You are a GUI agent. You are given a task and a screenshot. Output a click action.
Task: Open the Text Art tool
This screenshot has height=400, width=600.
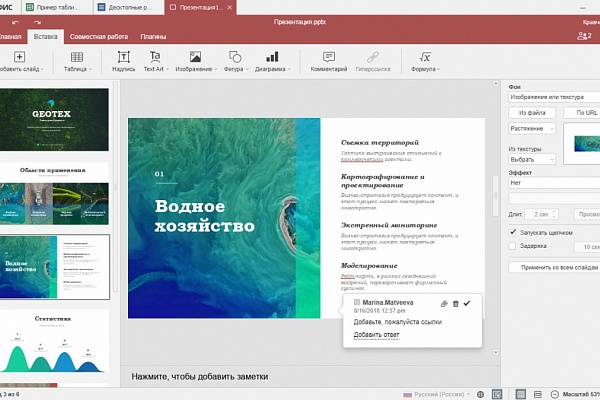(155, 57)
